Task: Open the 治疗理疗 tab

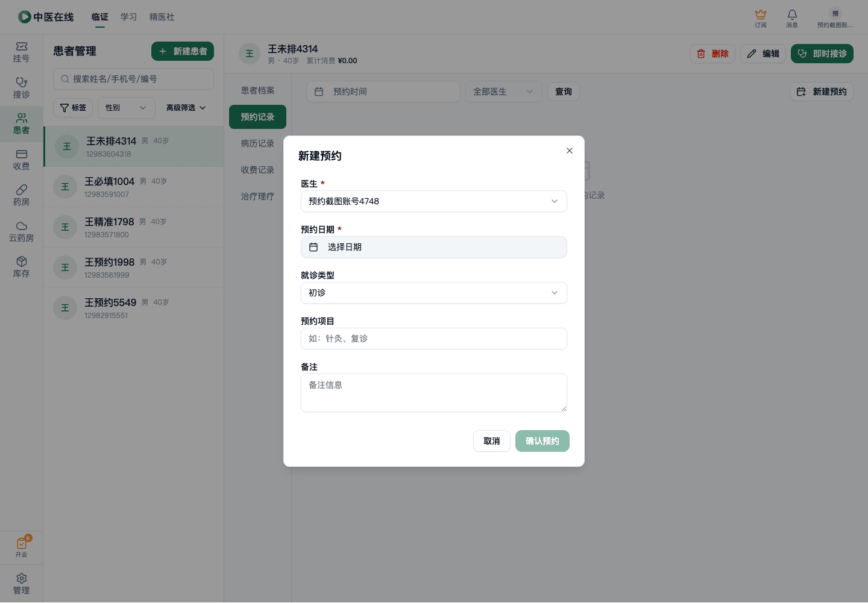Action: pyautogui.click(x=257, y=196)
